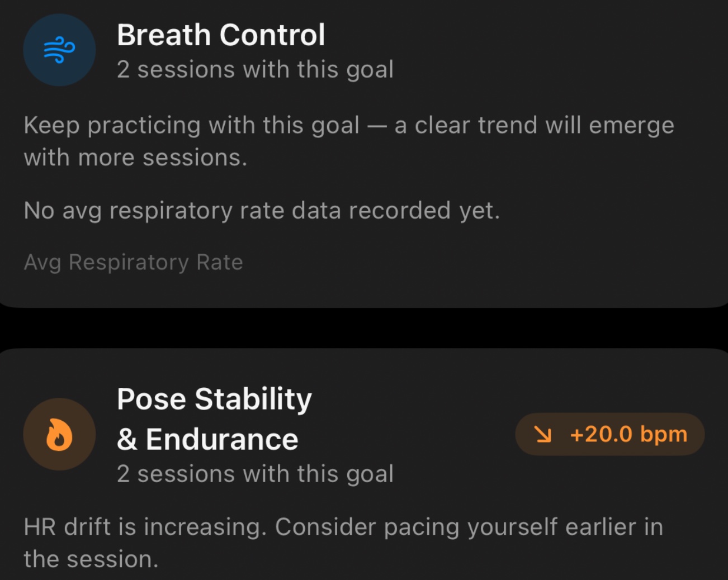Viewport: 728px width, 580px height.
Task: Toggle visibility of Avg Respiratory Rate data
Action: click(133, 262)
